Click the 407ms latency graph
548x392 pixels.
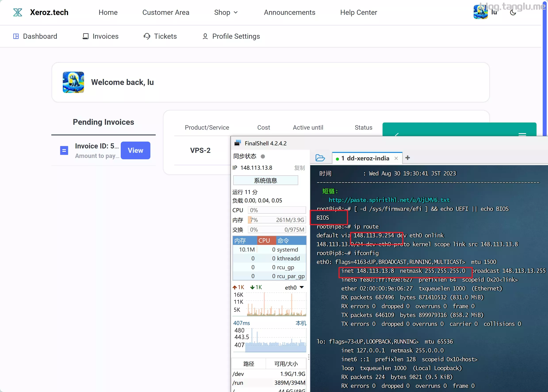click(276, 340)
